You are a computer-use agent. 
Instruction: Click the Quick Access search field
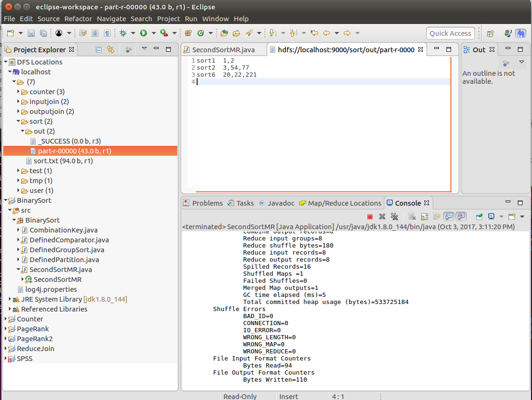(x=450, y=33)
